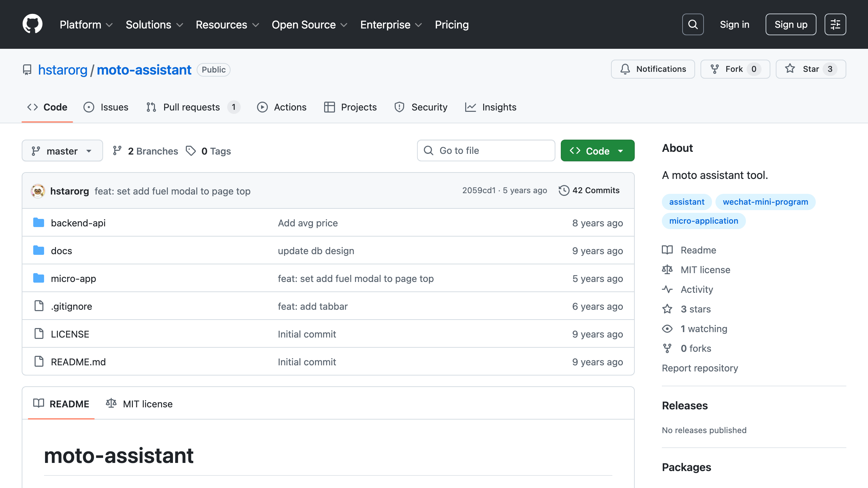Image resolution: width=868 pixels, height=488 pixels.
Task: Open search with magnifier icon
Action: pyautogui.click(x=693, y=24)
